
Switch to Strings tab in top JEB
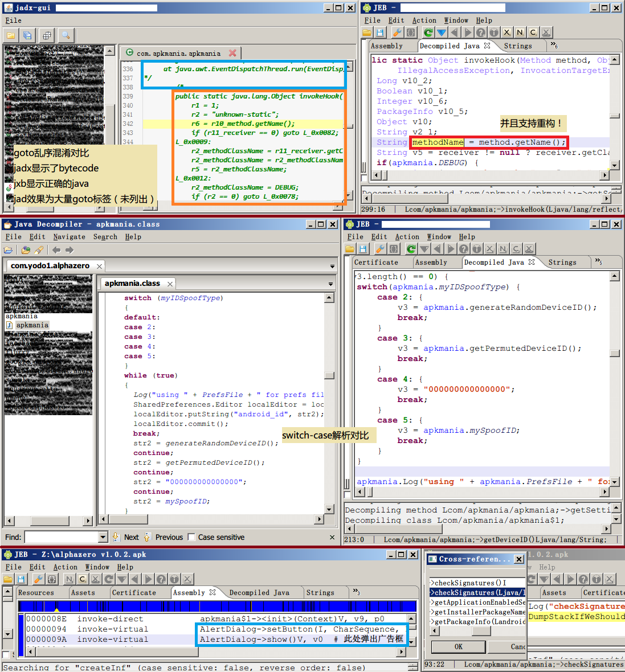click(x=518, y=46)
